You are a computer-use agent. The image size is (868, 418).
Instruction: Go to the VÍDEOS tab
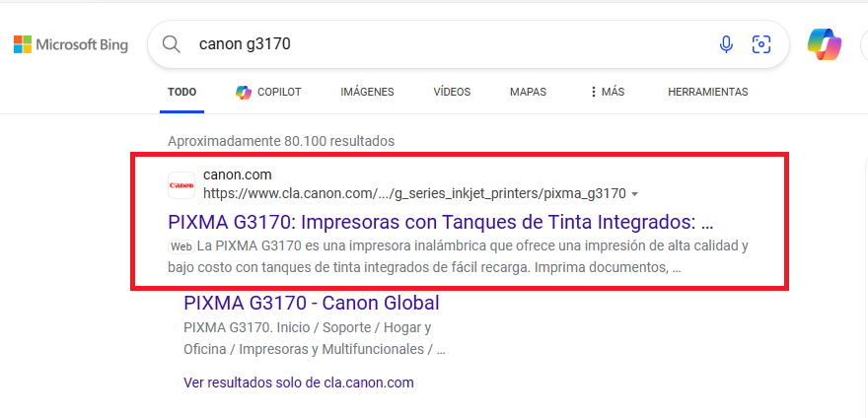click(452, 92)
